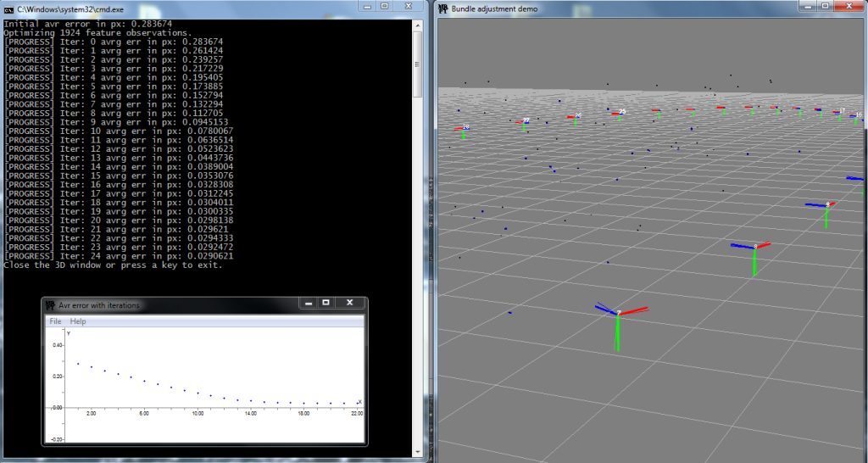Minimize the Avr error with iterations window
The image size is (868, 463).
(x=307, y=303)
